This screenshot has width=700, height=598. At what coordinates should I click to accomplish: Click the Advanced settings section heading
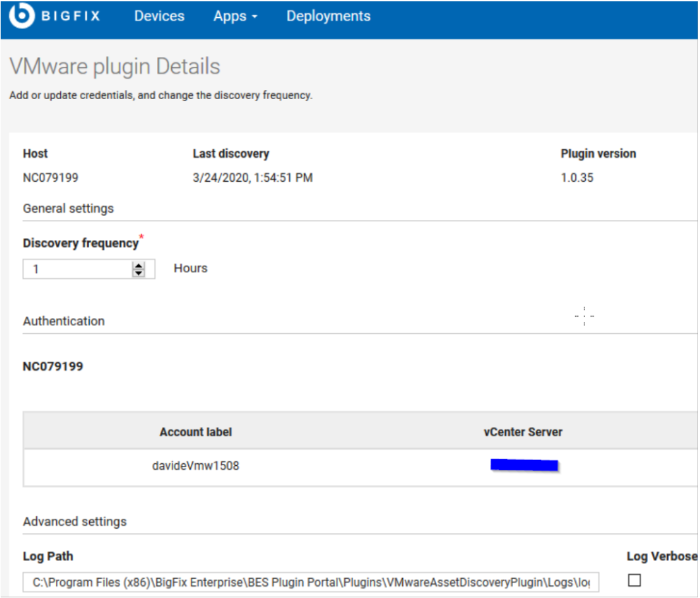click(75, 521)
